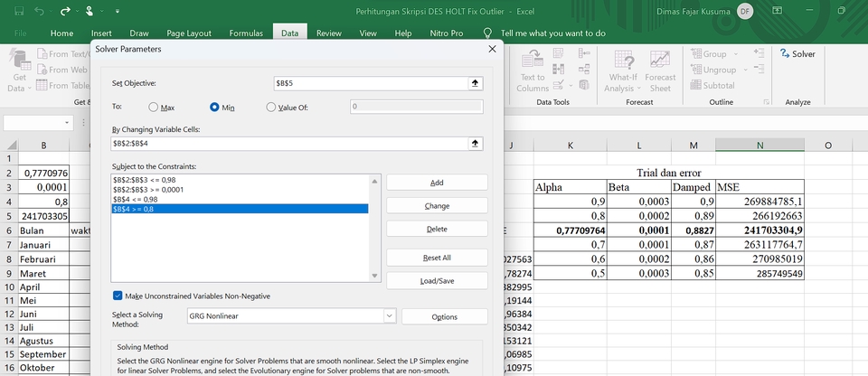The width and height of the screenshot is (868, 376).
Task: Click range selector icon for Changing Variable Cells
Action: coord(475,144)
